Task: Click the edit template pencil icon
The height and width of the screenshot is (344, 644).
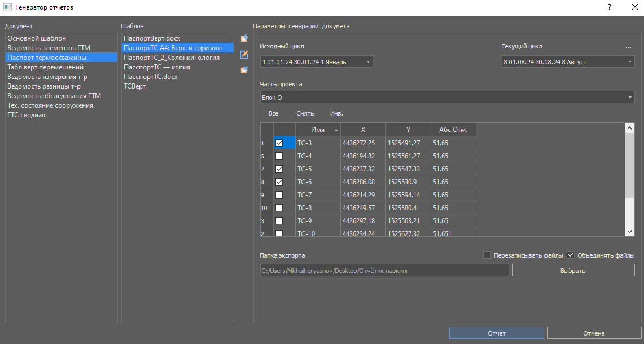Action: pyautogui.click(x=244, y=55)
